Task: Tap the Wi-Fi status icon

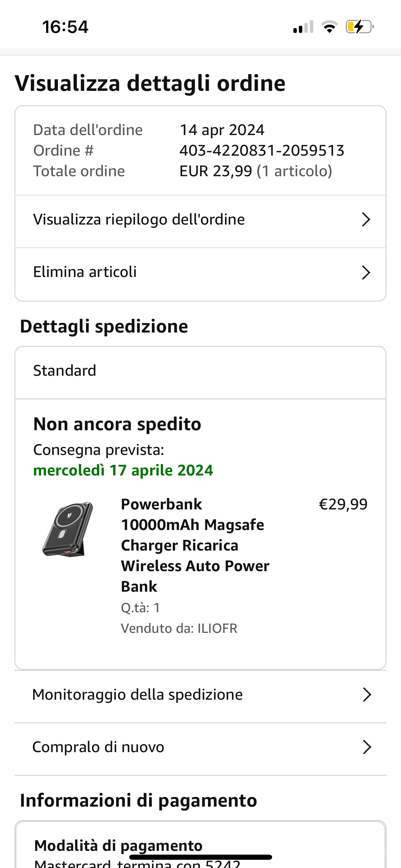Action: (329, 27)
